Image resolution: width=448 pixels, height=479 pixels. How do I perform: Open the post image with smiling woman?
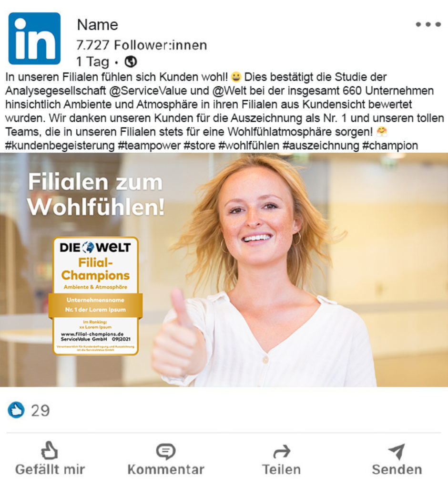(224, 270)
